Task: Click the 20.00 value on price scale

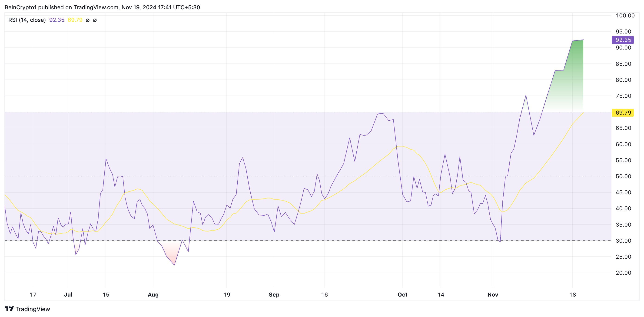Action: [623, 273]
